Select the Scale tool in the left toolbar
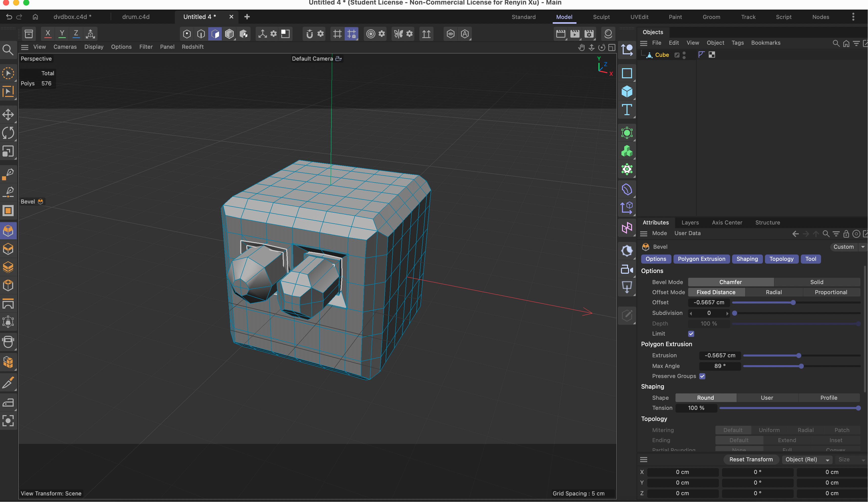868x502 pixels. (x=8, y=152)
